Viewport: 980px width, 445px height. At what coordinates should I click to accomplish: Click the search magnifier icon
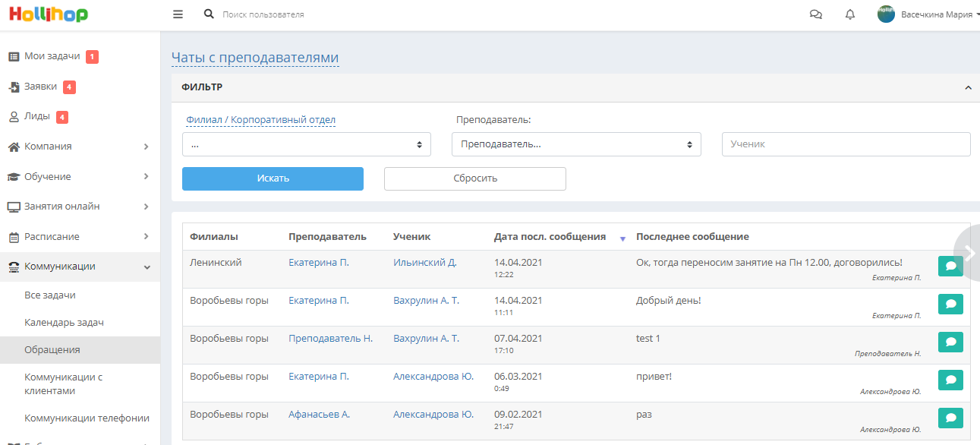(x=209, y=14)
